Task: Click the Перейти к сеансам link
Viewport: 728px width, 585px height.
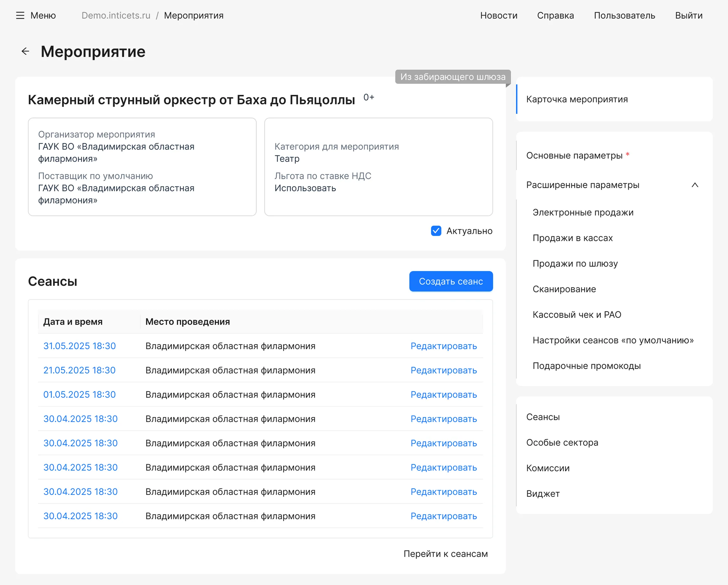Action: click(x=446, y=554)
